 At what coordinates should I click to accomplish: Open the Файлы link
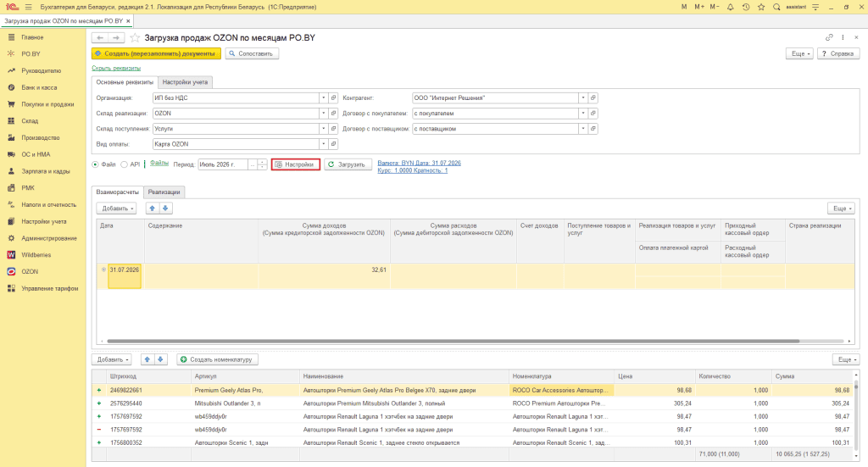(x=159, y=164)
